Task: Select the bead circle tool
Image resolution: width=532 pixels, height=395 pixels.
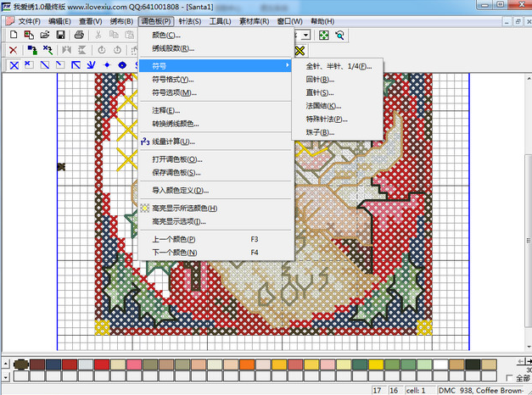Action: (x=122, y=65)
